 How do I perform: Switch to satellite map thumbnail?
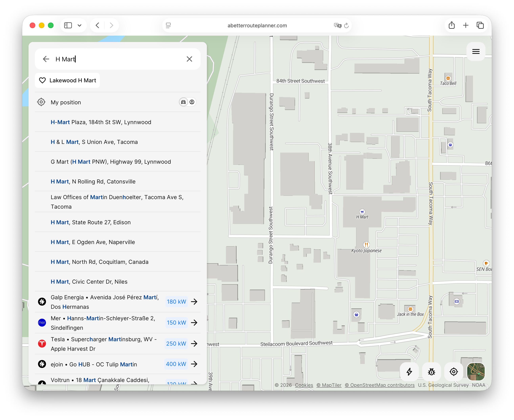coord(476,372)
